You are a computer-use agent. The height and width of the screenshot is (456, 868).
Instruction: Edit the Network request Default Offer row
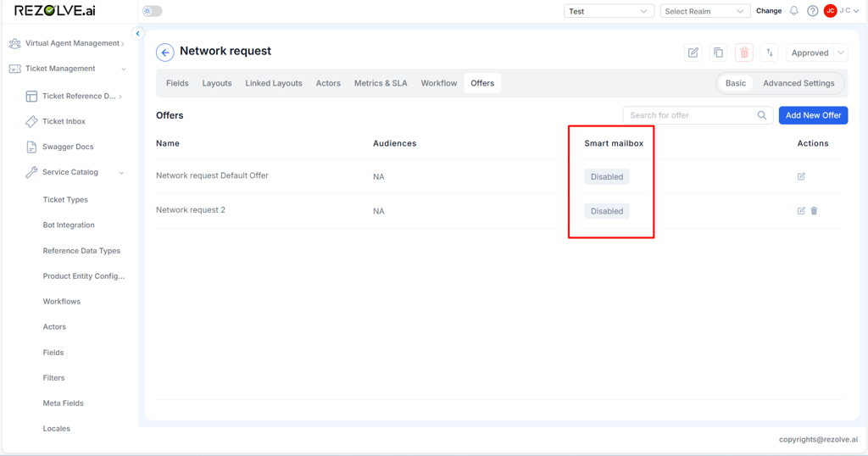pos(801,176)
